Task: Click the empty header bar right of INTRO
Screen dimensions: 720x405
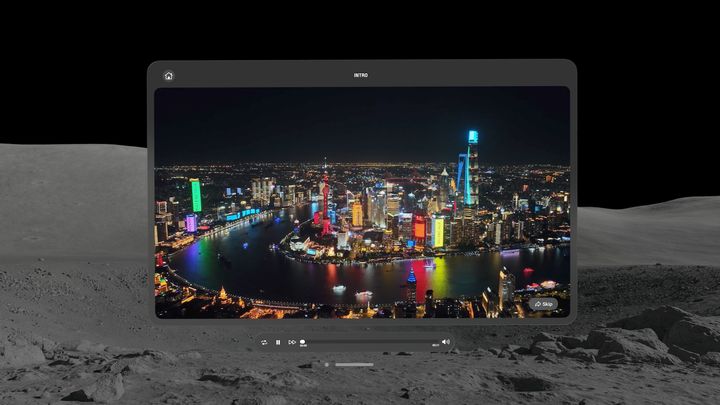Action: tap(470, 76)
